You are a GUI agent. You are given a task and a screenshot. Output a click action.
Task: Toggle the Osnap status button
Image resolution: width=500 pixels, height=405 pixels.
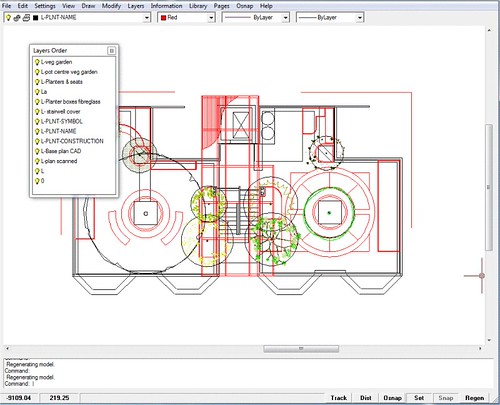coord(392,398)
